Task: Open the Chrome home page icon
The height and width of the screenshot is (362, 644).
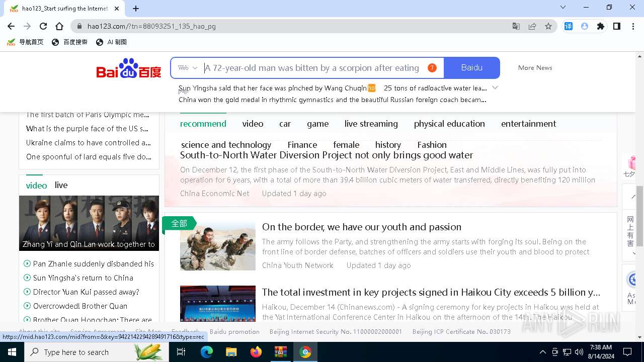Action: point(59,26)
